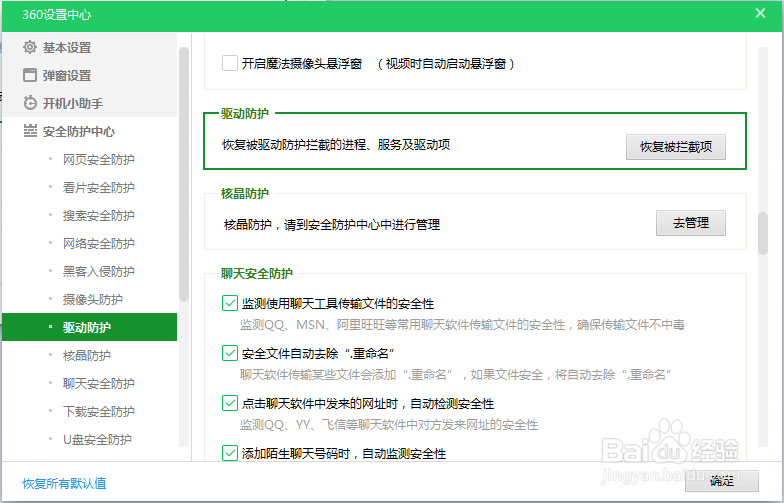Image resolution: width=784 pixels, height=503 pixels.
Task: Click the gear icon beside 基本设置
Action: coord(30,47)
